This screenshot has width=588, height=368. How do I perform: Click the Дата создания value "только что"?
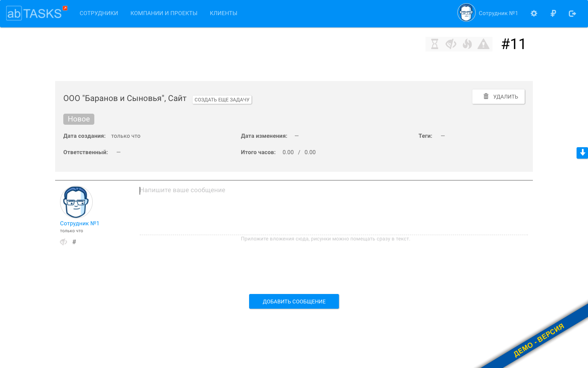126,136
